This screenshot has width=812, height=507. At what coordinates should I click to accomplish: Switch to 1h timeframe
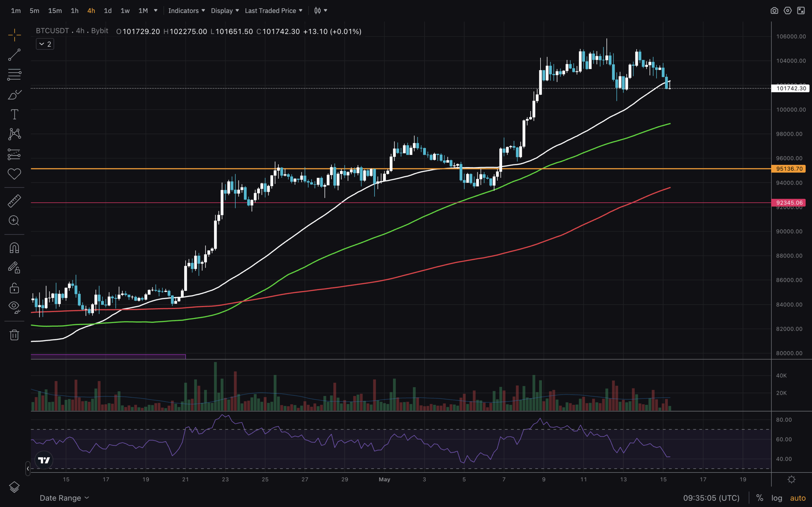(x=75, y=11)
